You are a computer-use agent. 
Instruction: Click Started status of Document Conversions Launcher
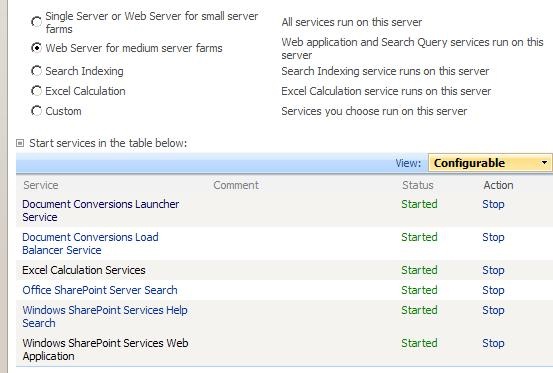419,204
